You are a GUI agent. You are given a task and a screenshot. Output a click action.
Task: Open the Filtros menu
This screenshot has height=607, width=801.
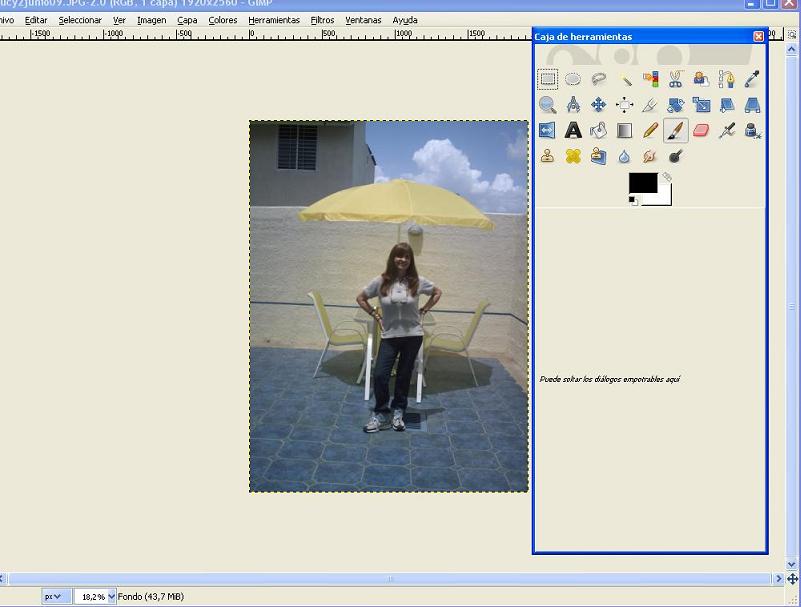click(322, 20)
